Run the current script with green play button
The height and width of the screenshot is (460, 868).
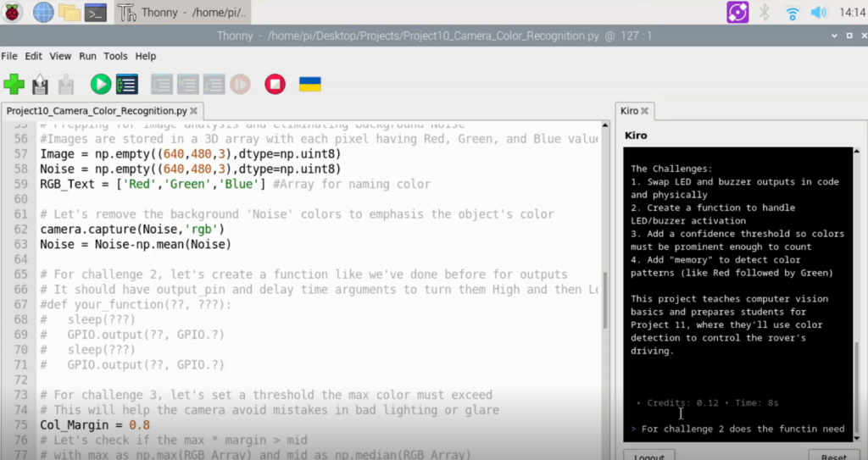pos(101,84)
